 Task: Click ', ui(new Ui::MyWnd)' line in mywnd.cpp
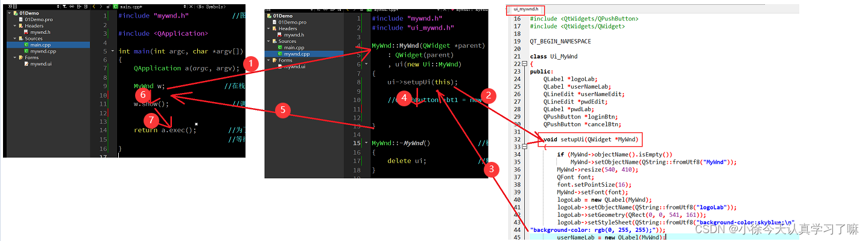[425, 64]
